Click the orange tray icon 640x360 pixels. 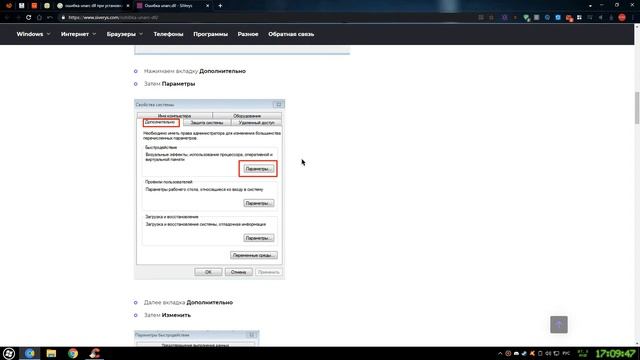click(x=532, y=353)
